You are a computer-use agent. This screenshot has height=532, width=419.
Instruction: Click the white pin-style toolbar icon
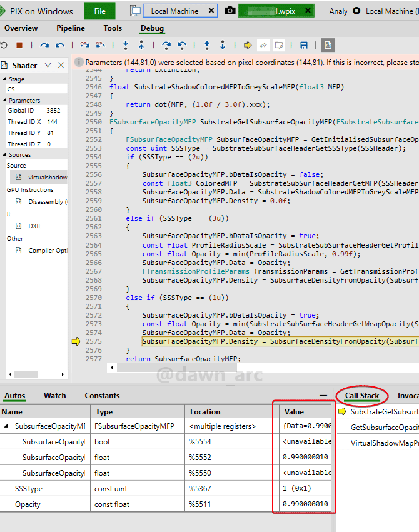263,45
